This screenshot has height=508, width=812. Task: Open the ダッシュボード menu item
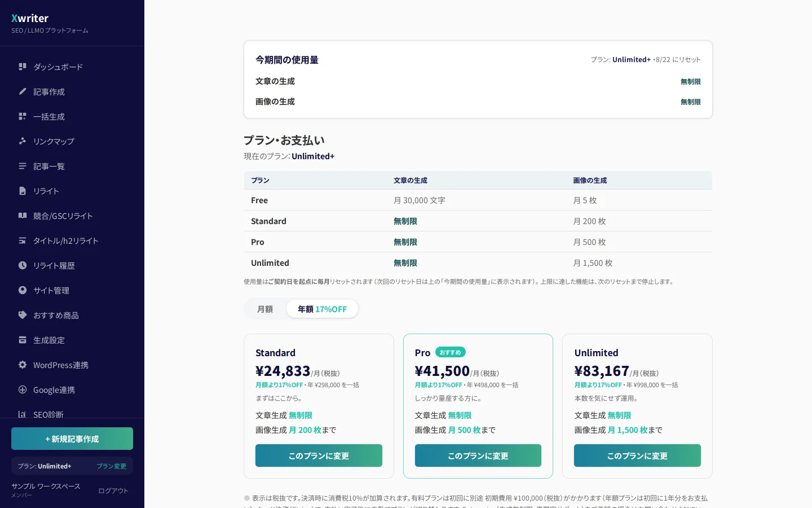coord(72,67)
